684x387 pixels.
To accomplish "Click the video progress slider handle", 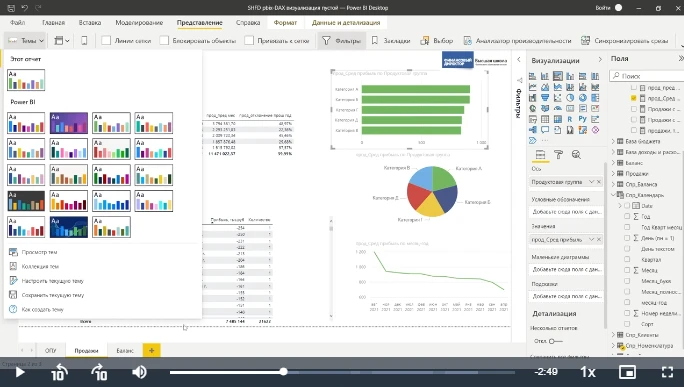I will (x=284, y=372).
